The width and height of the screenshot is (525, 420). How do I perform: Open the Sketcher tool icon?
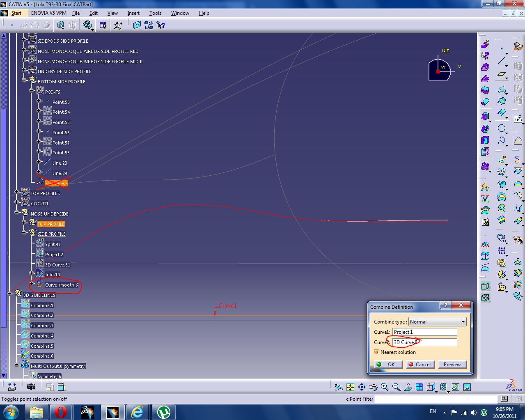(518, 119)
